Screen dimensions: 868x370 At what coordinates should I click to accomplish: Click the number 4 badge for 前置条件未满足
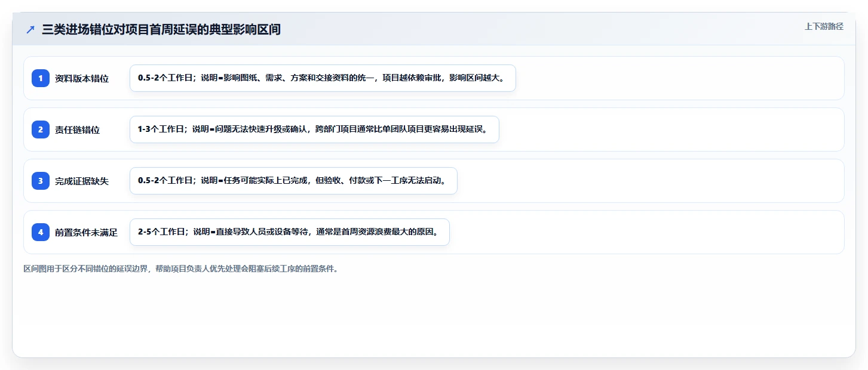[41, 232]
